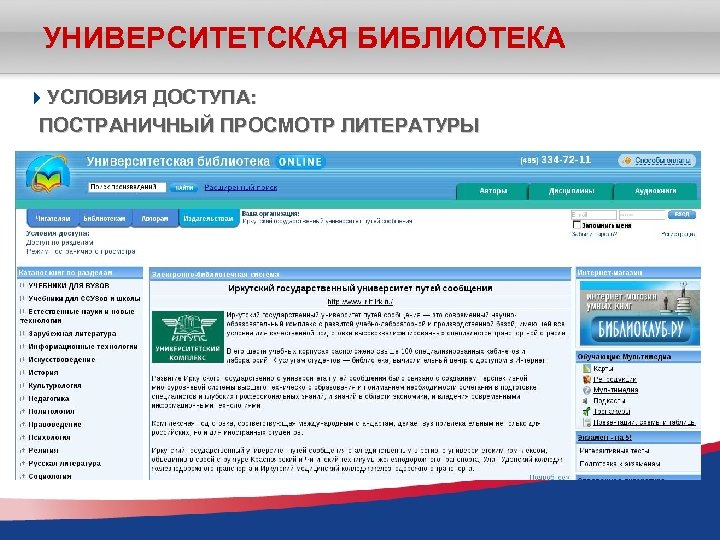The width and height of the screenshot is (720, 540).
Task: Click the Экзамен-на.ru header link
Action: [604, 437]
